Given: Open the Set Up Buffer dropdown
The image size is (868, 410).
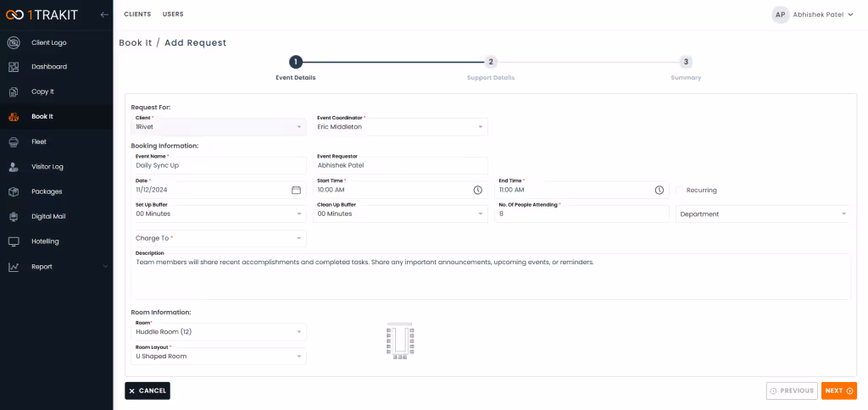Looking at the screenshot, I should [219, 213].
